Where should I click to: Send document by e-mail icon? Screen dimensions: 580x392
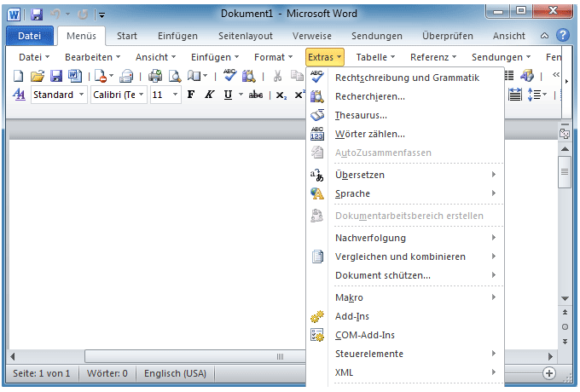click(126, 76)
